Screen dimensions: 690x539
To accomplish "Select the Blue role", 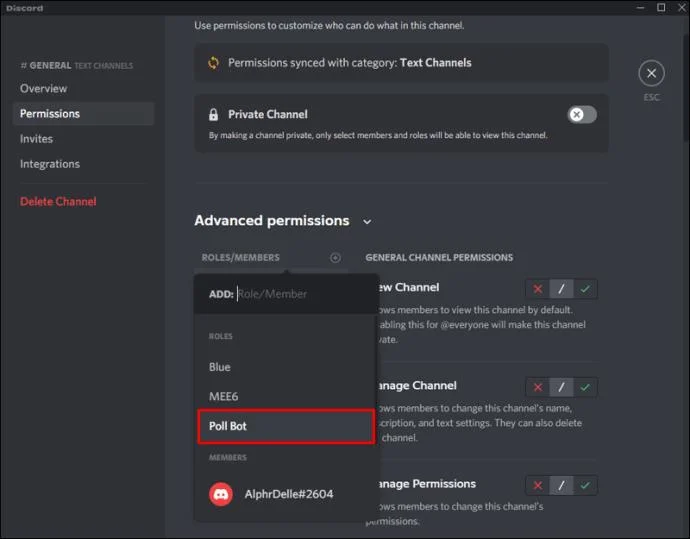I will pos(286,367).
